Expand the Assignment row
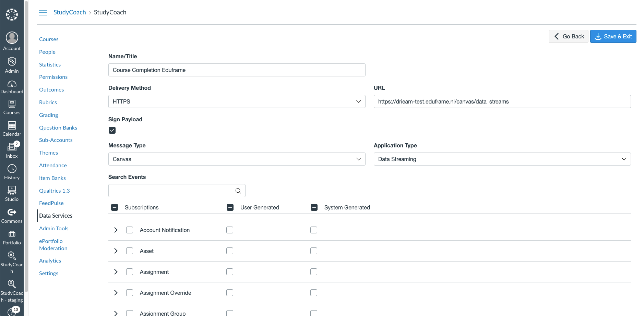 (116, 272)
